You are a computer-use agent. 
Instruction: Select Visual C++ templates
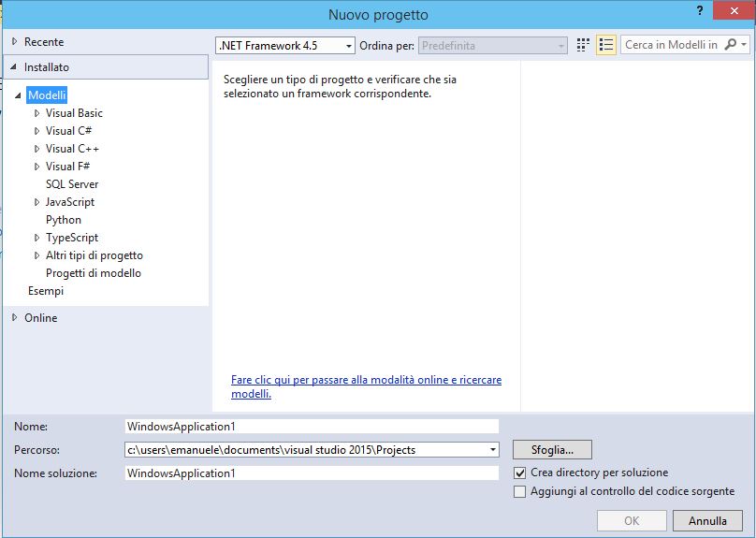[72, 149]
